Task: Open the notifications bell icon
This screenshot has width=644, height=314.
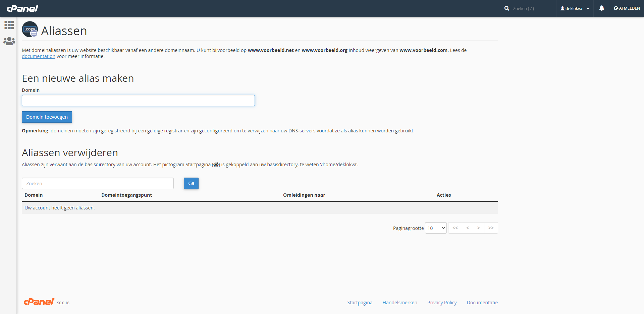Action: 601,8
